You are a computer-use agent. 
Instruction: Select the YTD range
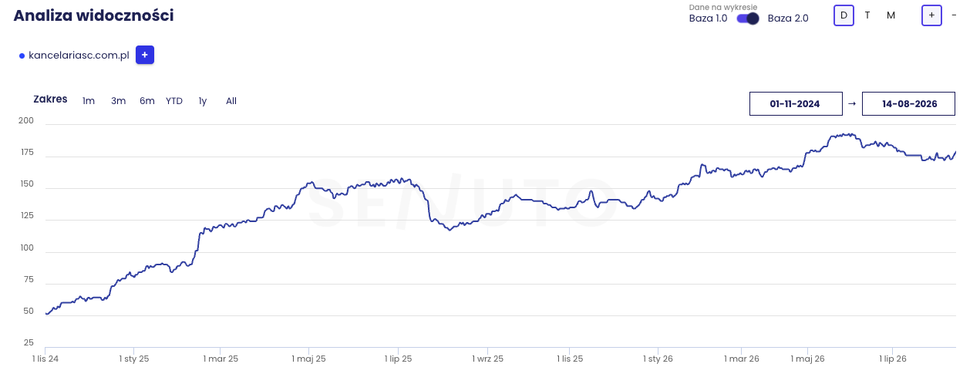point(174,101)
